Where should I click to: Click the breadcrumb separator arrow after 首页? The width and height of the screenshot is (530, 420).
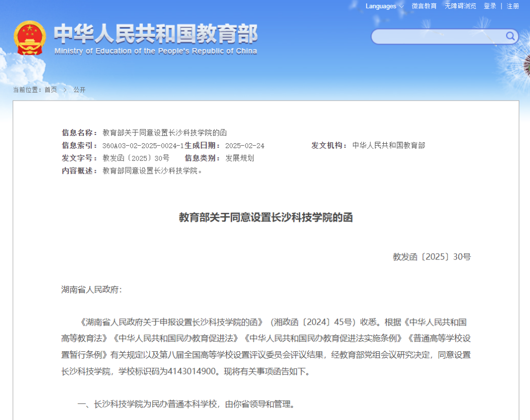point(65,90)
